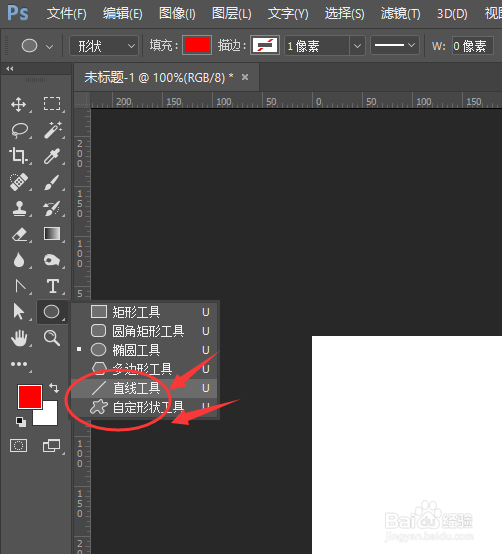Select the Magic Wand tool
The image size is (502, 554).
click(x=52, y=130)
